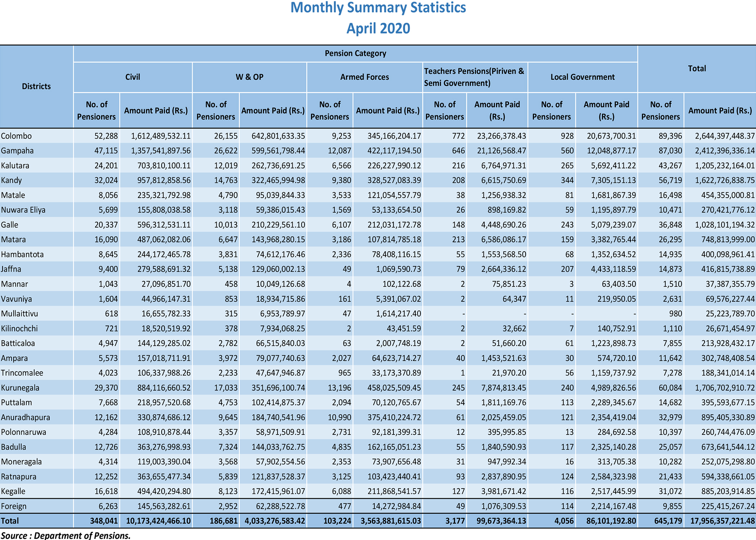Select Jaffna local government amount '4,433,118.59'

point(613,269)
